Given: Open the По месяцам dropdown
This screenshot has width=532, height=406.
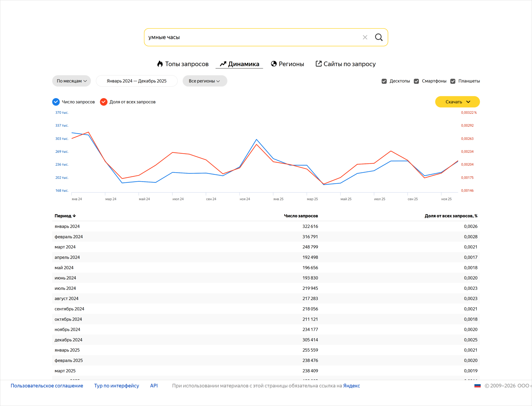Looking at the screenshot, I should coord(72,81).
